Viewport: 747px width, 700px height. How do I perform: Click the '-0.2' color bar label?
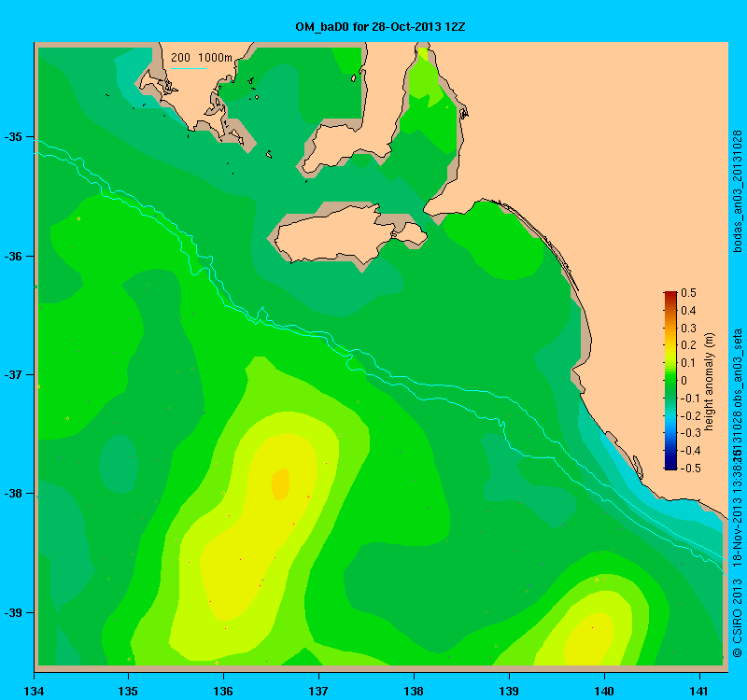click(690, 415)
